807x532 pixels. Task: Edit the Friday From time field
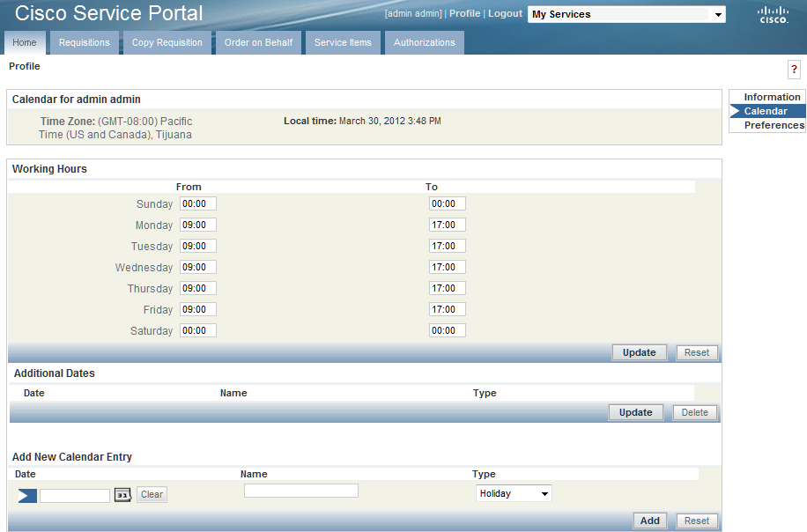coord(198,309)
